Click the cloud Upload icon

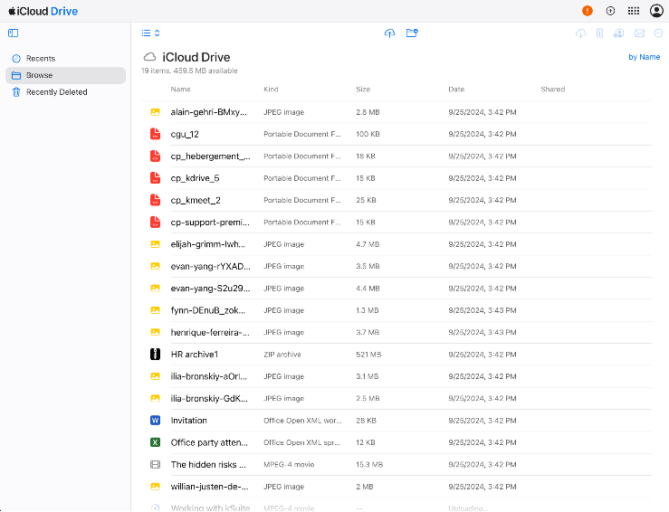pyautogui.click(x=390, y=33)
